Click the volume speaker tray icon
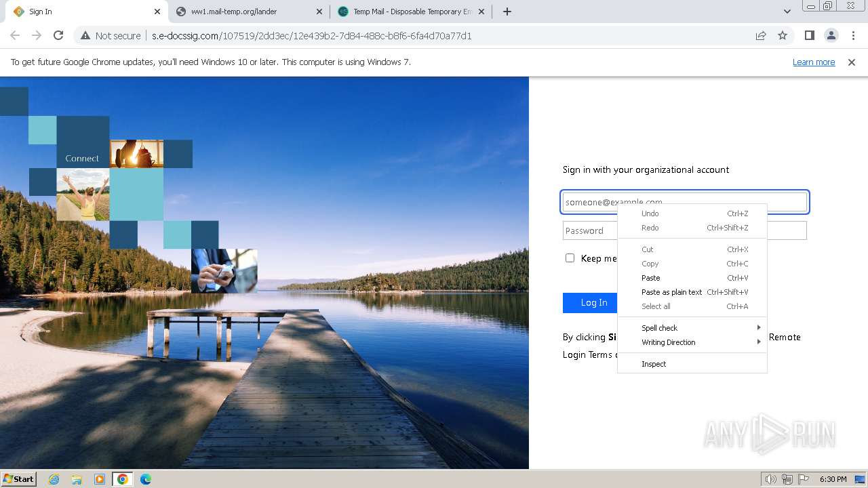Image resolution: width=868 pixels, height=488 pixels. coord(770,479)
